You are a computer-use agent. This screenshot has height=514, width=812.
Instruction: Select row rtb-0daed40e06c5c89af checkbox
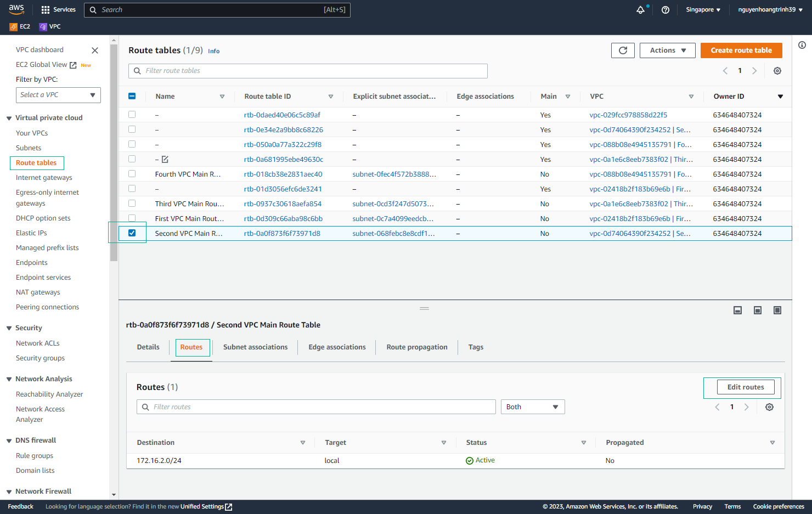pos(132,115)
